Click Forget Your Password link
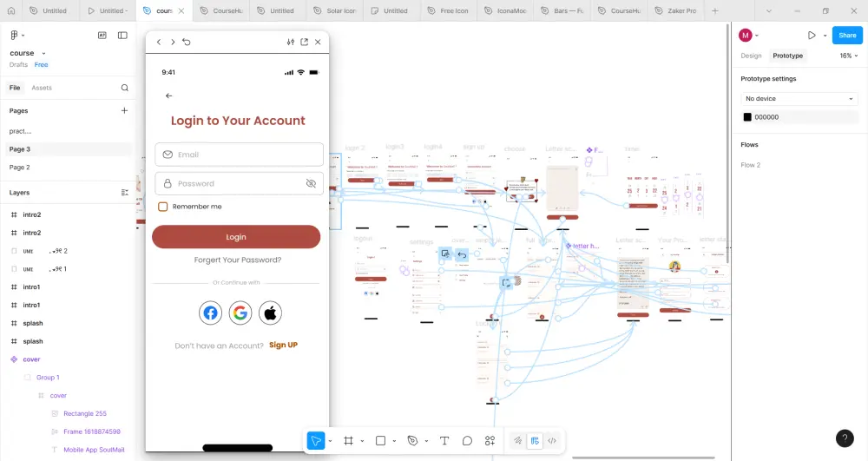The height and width of the screenshot is (461, 868). [x=238, y=260]
